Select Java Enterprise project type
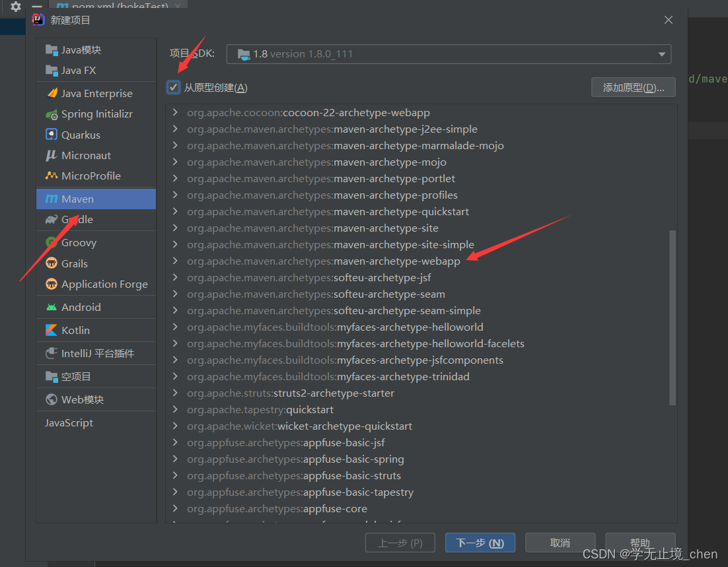728x567 pixels. (96, 93)
